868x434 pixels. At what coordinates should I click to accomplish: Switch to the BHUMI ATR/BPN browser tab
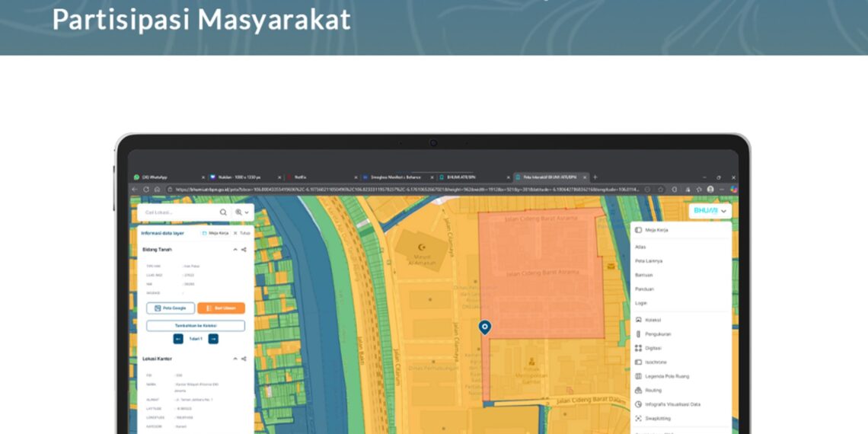[474, 177]
